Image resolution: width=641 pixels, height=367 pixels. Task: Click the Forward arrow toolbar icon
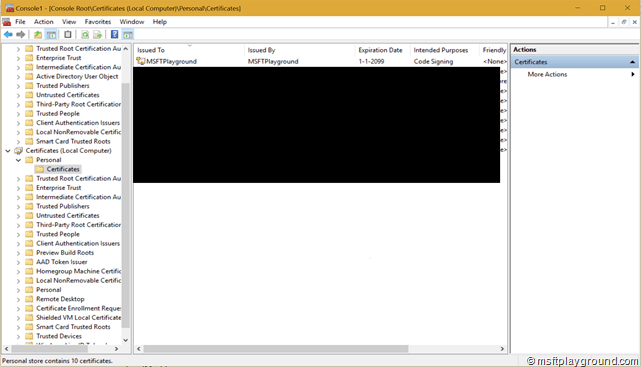pyautogui.click(x=20, y=35)
